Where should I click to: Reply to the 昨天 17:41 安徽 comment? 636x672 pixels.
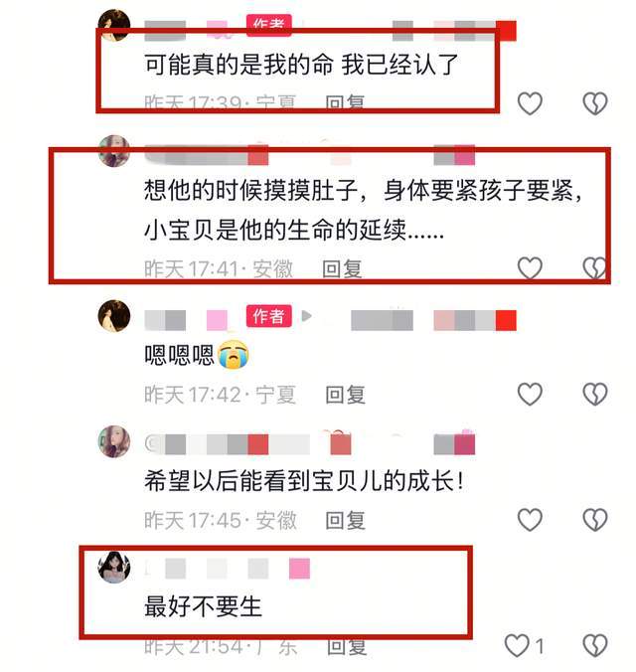(342, 269)
